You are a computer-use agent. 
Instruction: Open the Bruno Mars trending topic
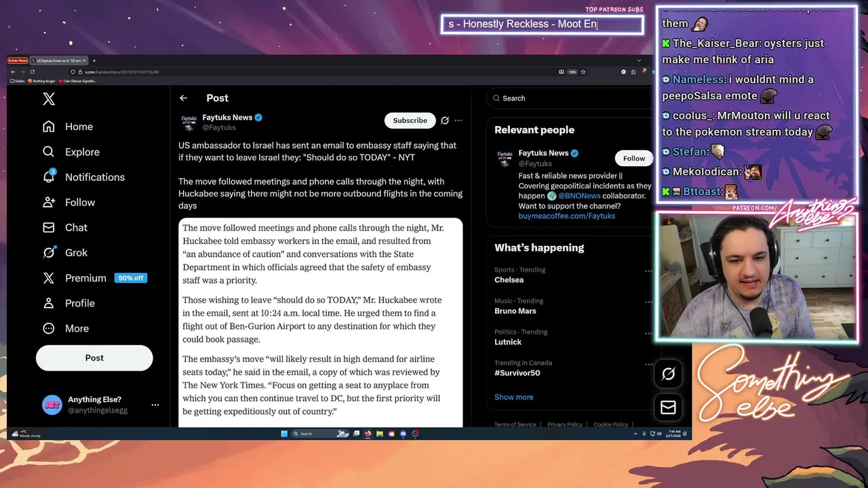(x=515, y=311)
